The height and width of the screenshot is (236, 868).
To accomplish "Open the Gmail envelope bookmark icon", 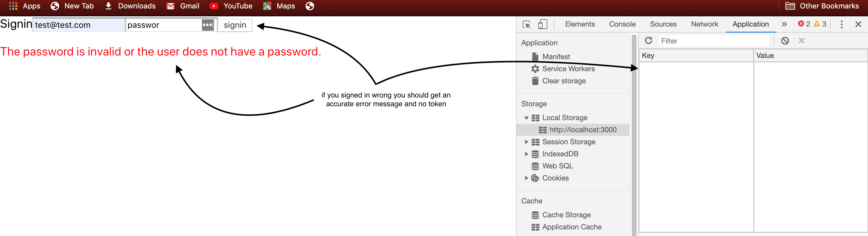I will [171, 6].
